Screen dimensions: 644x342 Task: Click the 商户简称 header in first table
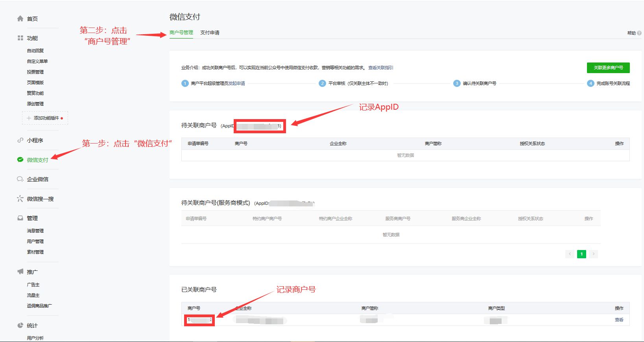pos(433,143)
